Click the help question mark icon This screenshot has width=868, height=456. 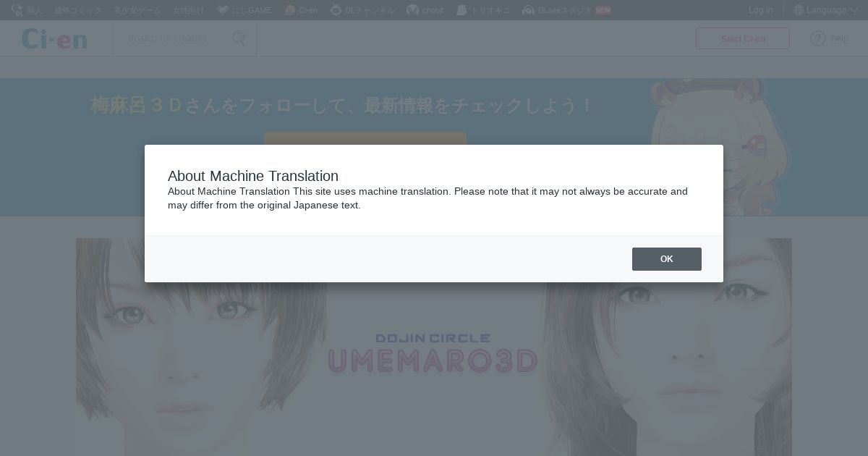817,38
